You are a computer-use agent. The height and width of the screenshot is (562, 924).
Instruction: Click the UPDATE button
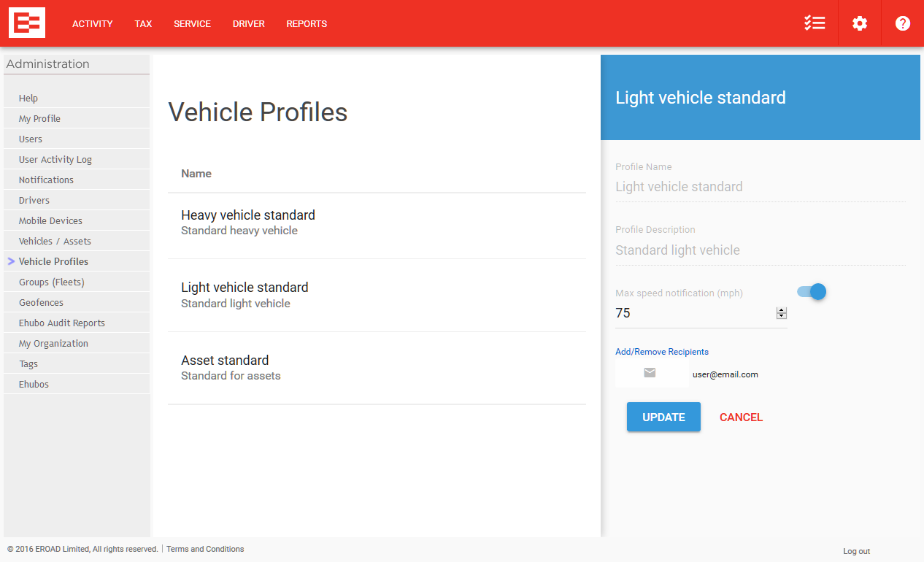coord(663,417)
